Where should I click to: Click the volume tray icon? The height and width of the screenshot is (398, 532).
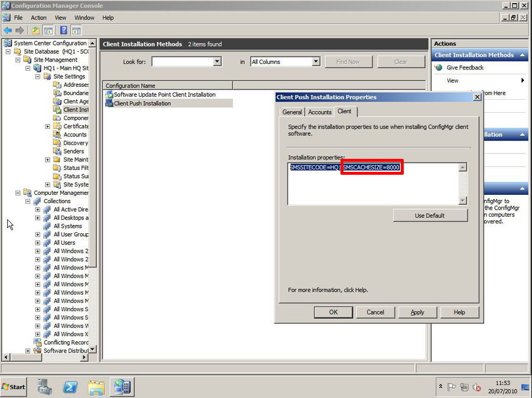[x=476, y=387]
